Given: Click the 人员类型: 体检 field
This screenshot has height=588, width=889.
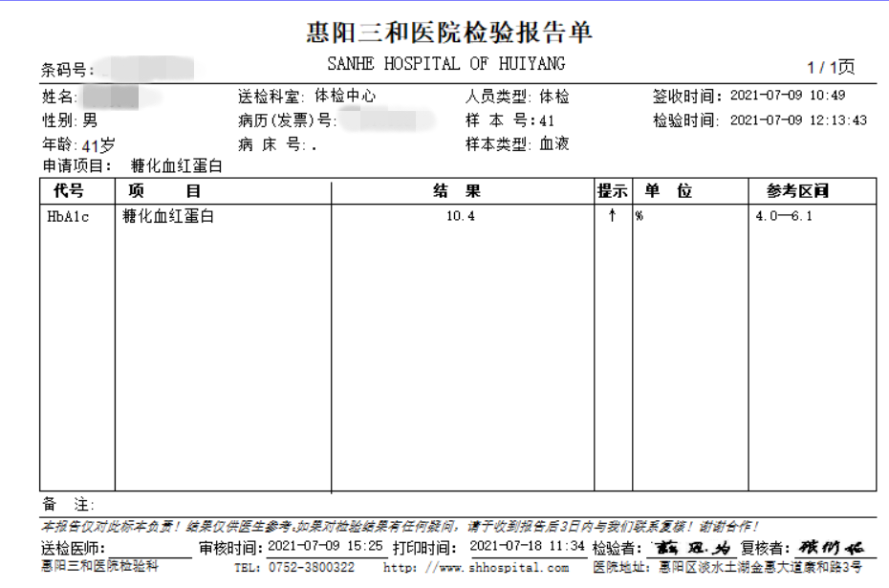Looking at the screenshot, I should click(x=517, y=97).
